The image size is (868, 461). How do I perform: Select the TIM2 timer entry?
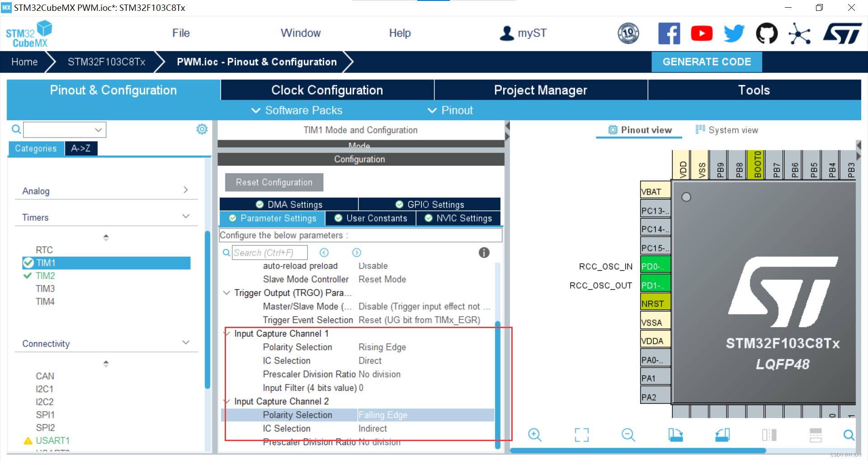(45, 276)
